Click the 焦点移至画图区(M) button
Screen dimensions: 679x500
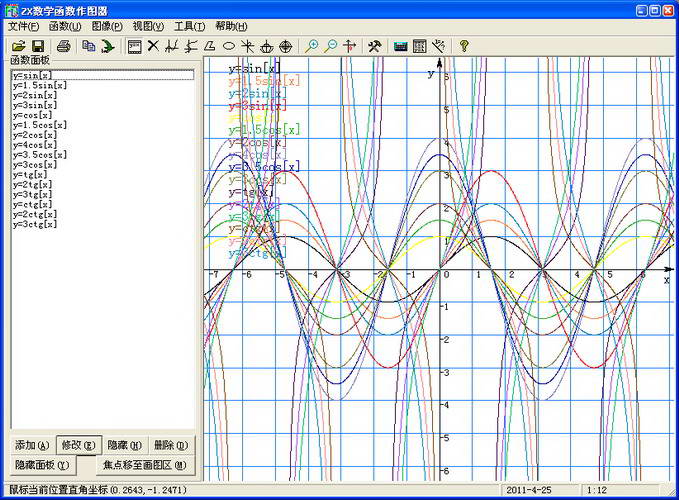145,465
